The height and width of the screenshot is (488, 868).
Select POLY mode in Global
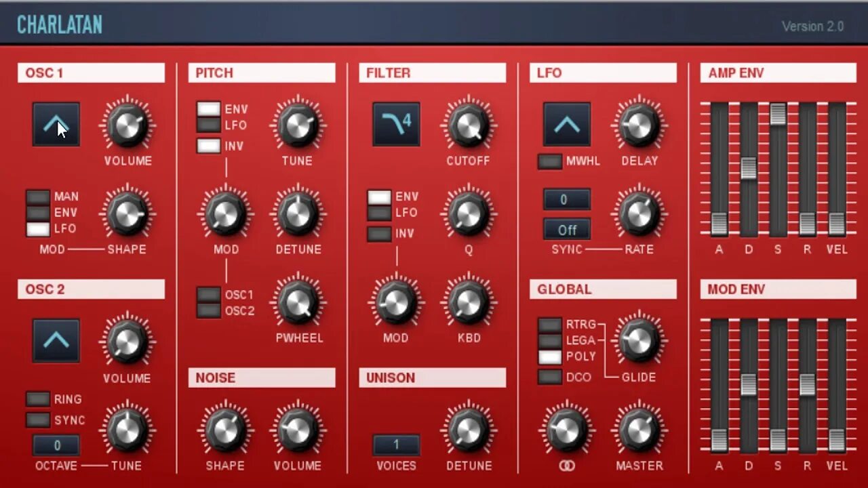click(x=550, y=357)
